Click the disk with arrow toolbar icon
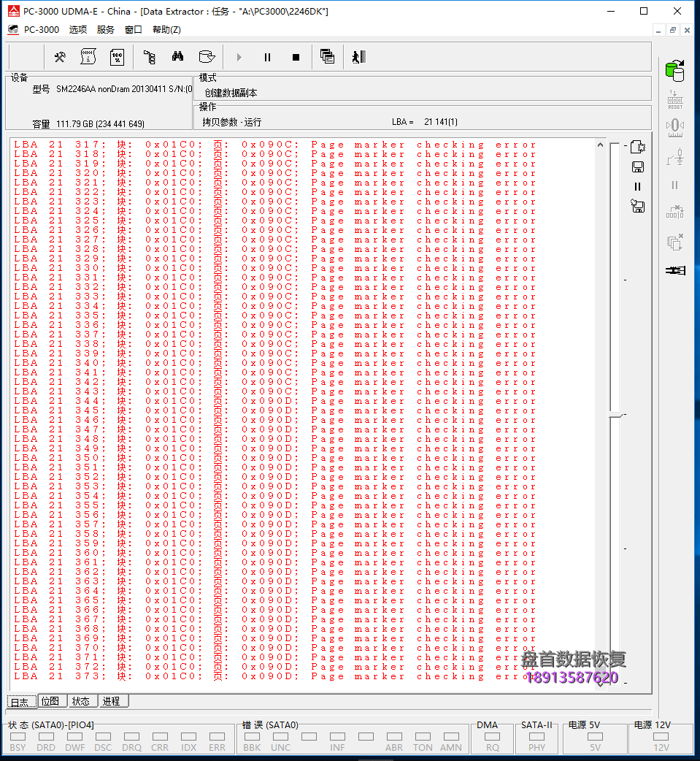Viewport: 700px width, 761px height. 207,57
